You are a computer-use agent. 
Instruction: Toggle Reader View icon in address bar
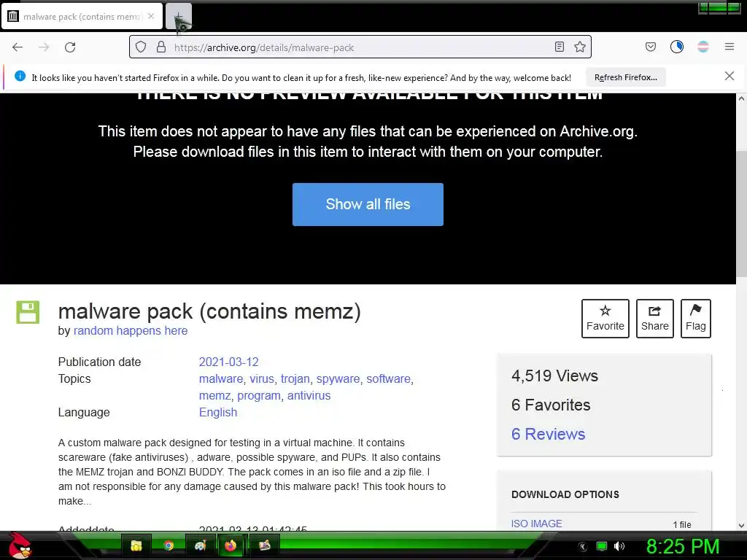(x=560, y=47)
